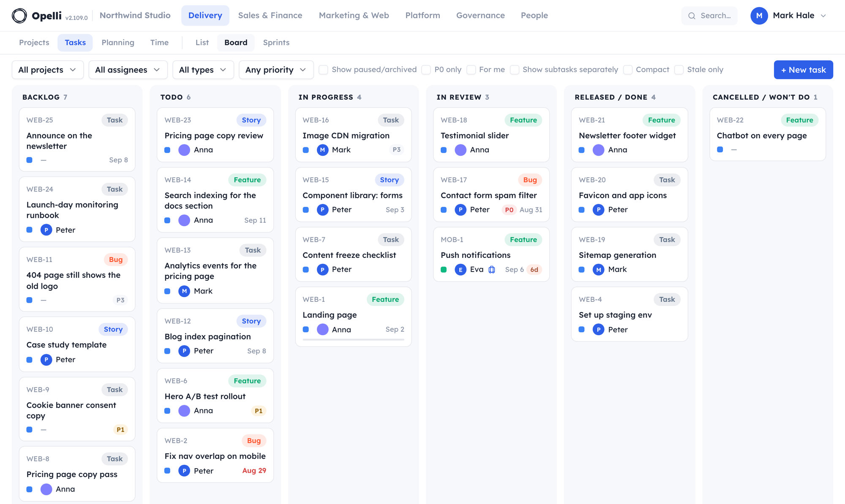
Task: Click Peter's avatar on Contact form spam filter card
Action: point(460,210)
